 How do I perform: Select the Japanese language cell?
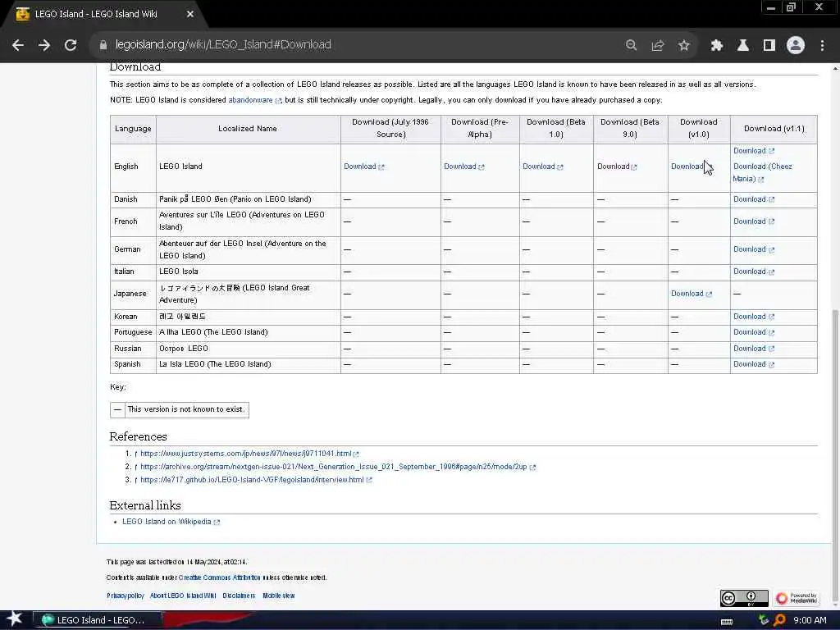coord(133,294)
